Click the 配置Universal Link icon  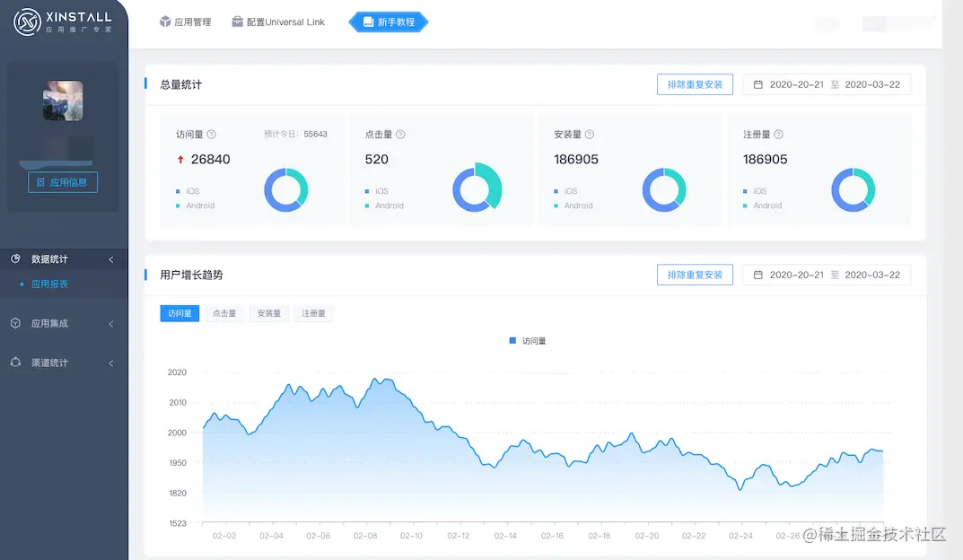(236, 22)
